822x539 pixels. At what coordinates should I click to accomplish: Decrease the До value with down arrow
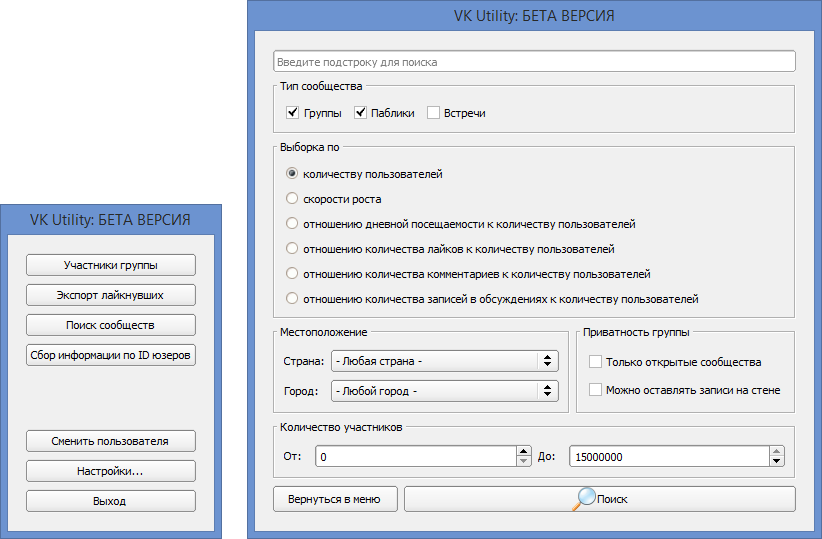click(x=777, y=461)
